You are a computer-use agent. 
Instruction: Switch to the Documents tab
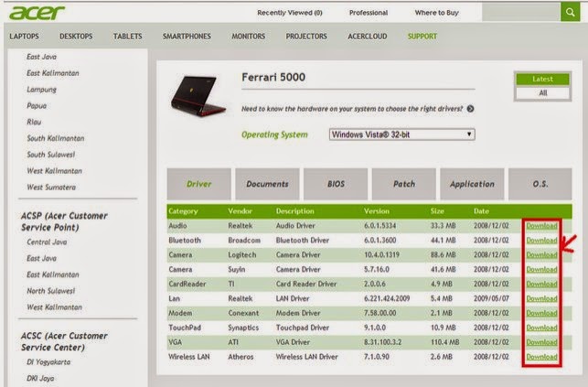point(267,184)
